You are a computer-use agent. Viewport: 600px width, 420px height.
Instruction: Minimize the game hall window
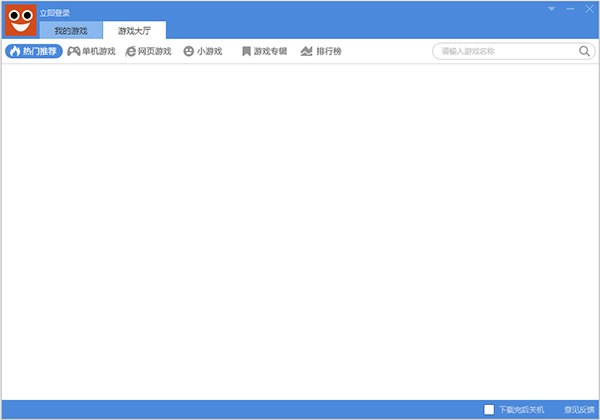(x=570, y=9)
